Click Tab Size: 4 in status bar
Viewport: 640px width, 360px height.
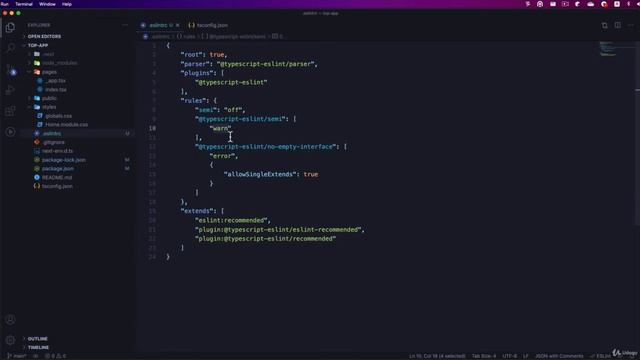484,356
